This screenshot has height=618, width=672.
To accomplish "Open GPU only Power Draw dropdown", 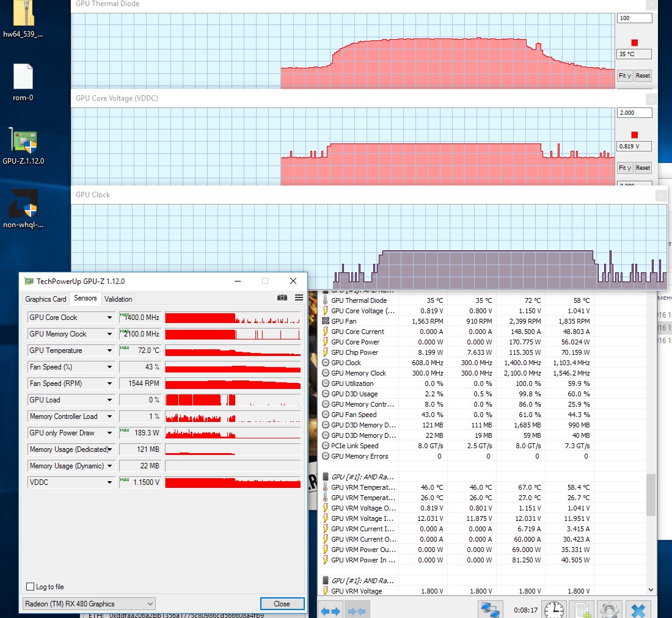I will click(x=110, y=433).
